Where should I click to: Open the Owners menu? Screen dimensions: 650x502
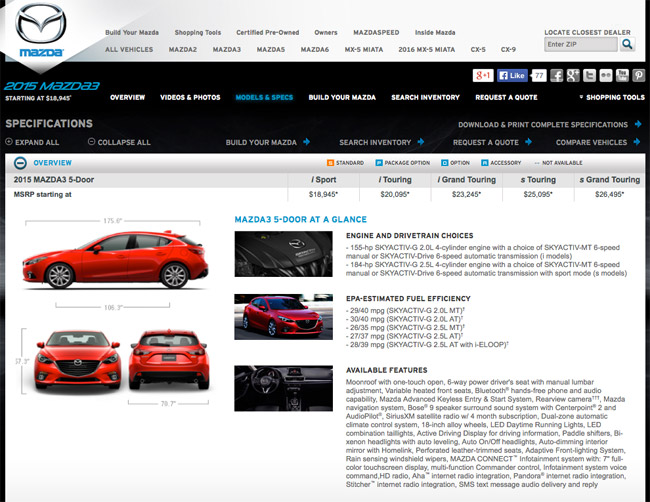[326, 32]
